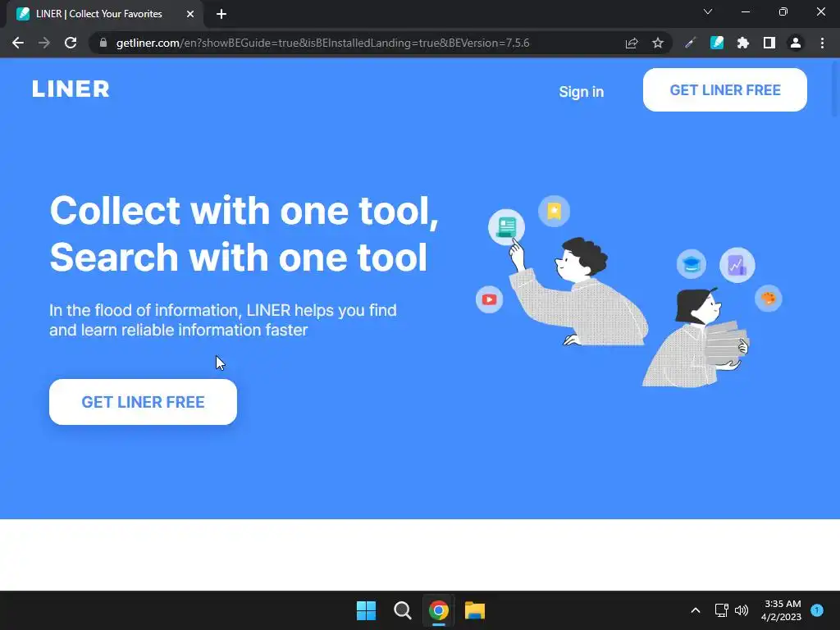Screen dimensions: 840x630
Task: Open the Chrome profile menu
Action: click(796, 43)
